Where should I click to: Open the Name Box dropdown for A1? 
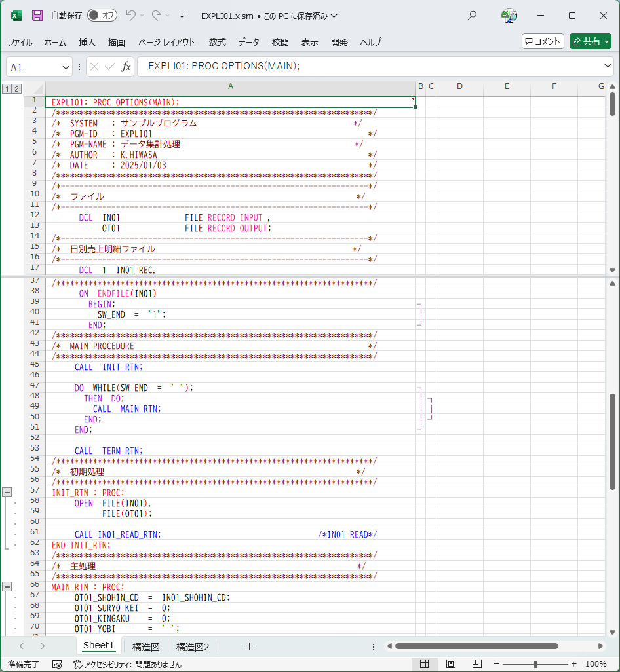(66, 67)
